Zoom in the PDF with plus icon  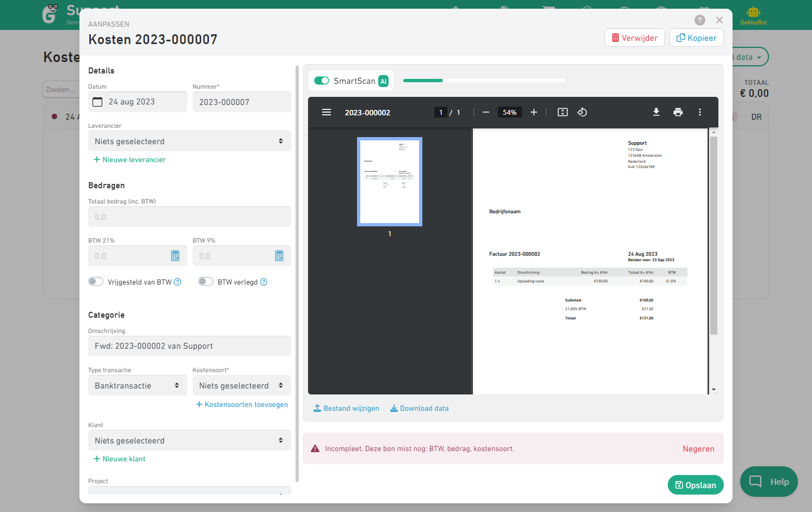click(534, 112)
